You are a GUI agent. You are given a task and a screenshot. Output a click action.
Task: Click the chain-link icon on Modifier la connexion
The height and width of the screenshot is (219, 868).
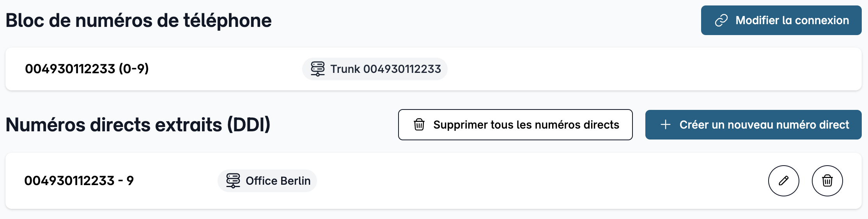[721, 20]
